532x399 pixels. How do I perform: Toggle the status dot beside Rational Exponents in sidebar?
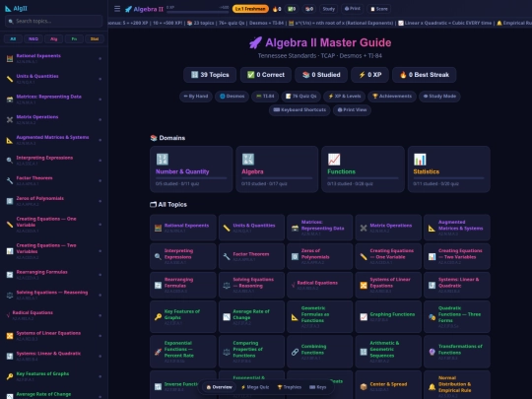tap(100, 59)
